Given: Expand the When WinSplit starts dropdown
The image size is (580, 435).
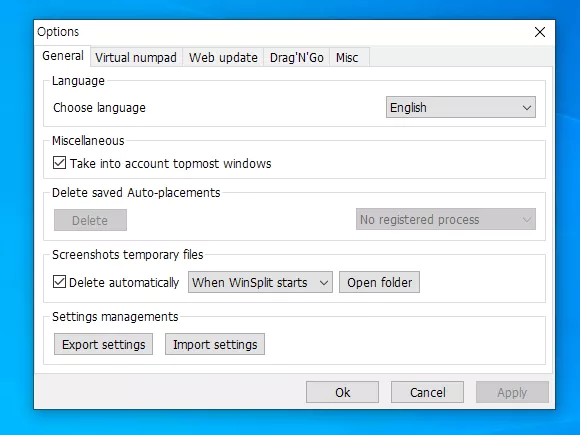Looking at the screenshot, I should click(x=260, y=282).
